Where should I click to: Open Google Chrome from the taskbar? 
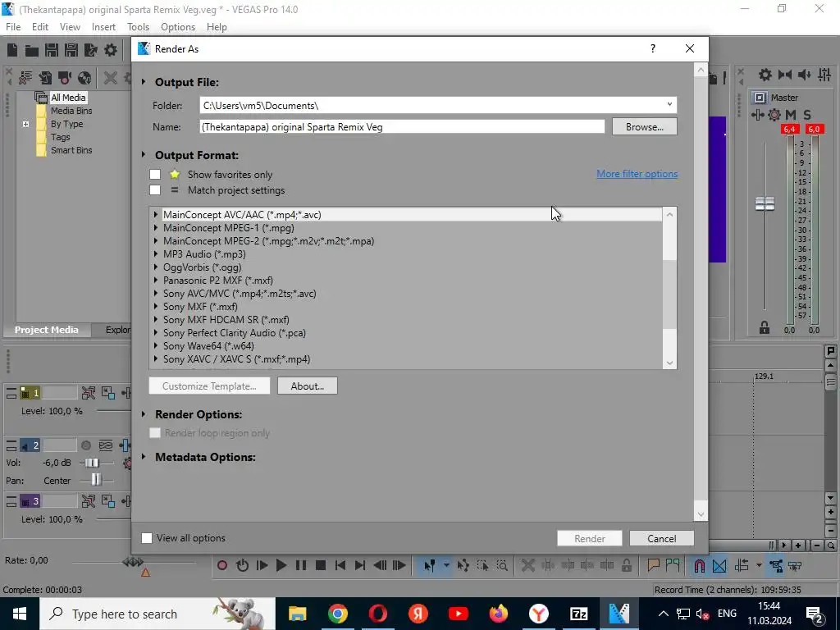[337, 614]
